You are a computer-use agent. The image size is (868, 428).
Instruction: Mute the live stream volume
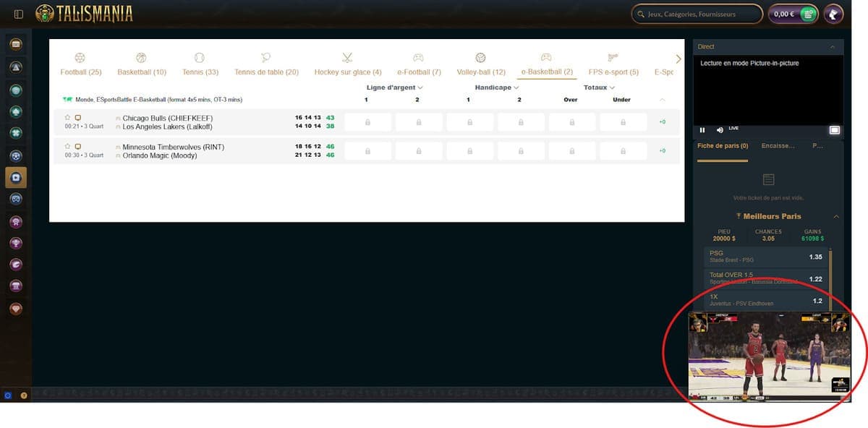coord(719,130)
